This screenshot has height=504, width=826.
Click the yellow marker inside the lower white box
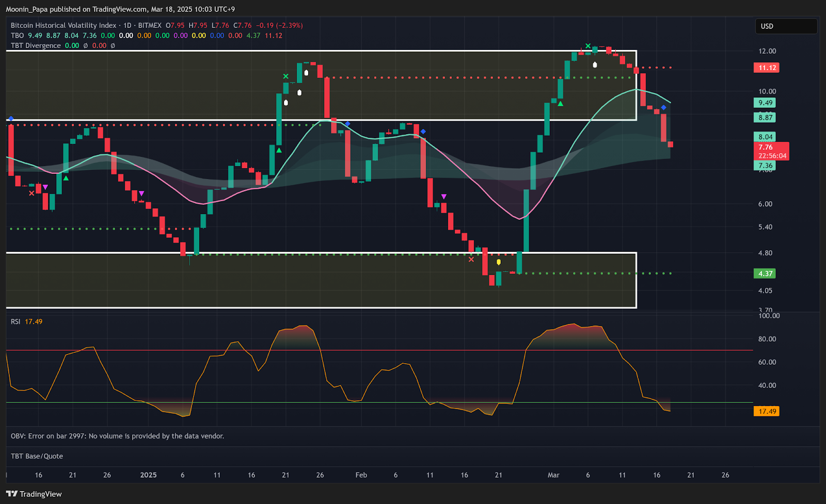(498, 262)
